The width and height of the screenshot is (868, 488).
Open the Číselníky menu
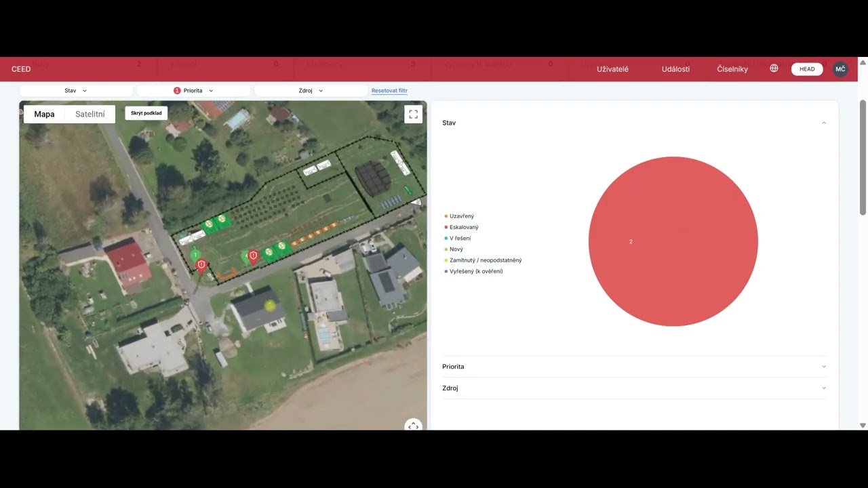tap(732, 69)
